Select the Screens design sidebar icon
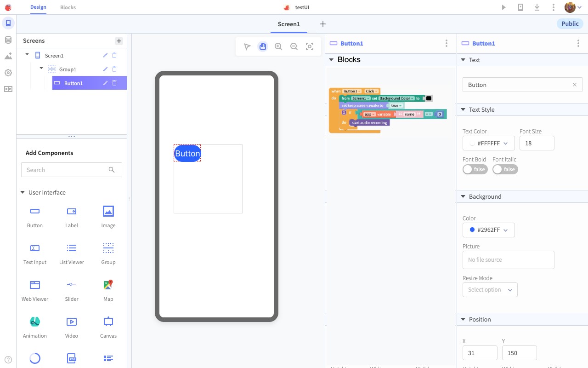Screen dimensions: 588x368 pos(8,23)
